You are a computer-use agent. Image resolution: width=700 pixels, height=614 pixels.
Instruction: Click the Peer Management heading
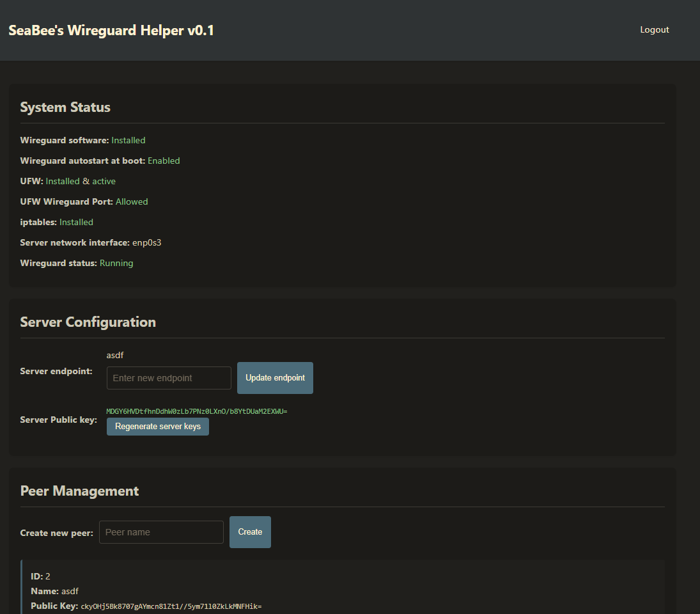(x=79, y=491)
